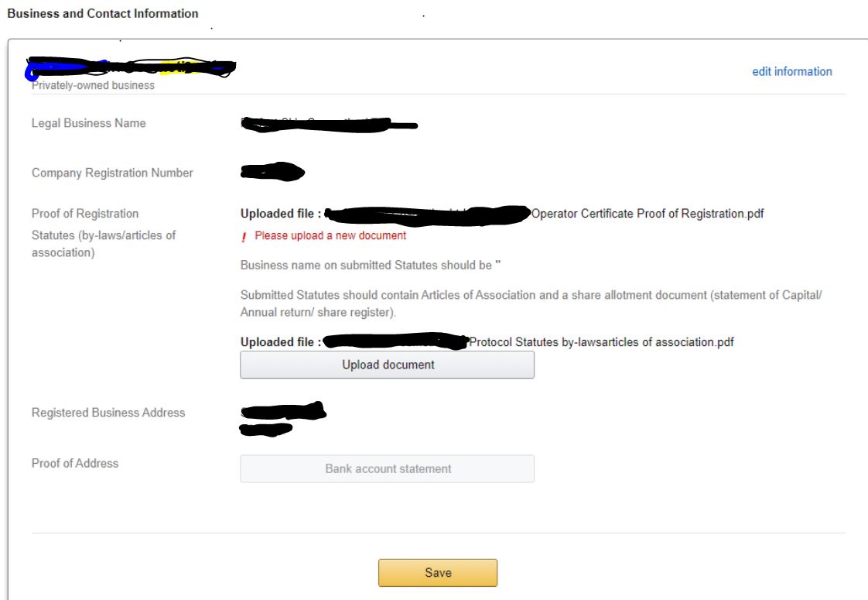Click the Company Registration Number label
The height and width of the screenshot is (600, 868).
(x=112, y=173)
